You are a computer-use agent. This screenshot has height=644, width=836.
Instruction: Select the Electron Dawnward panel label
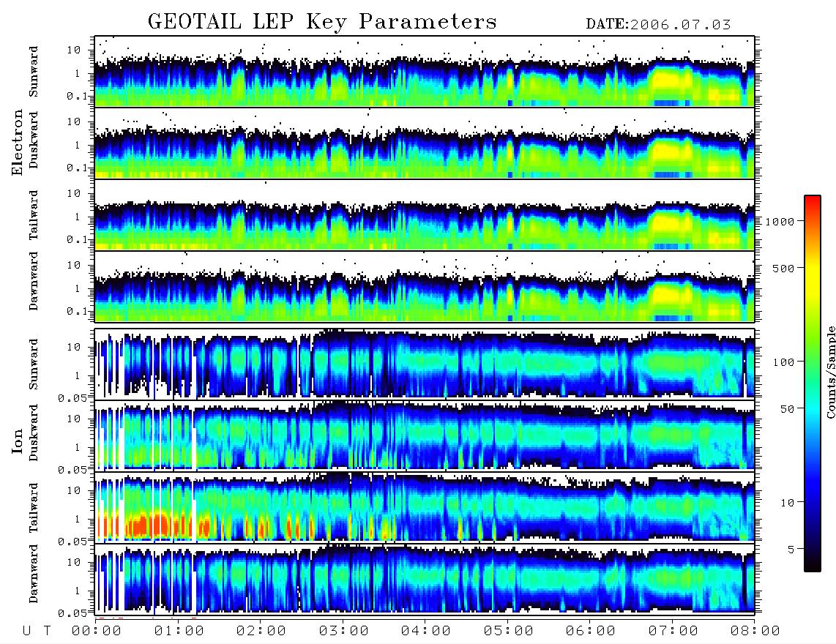(x=34, y=282)
